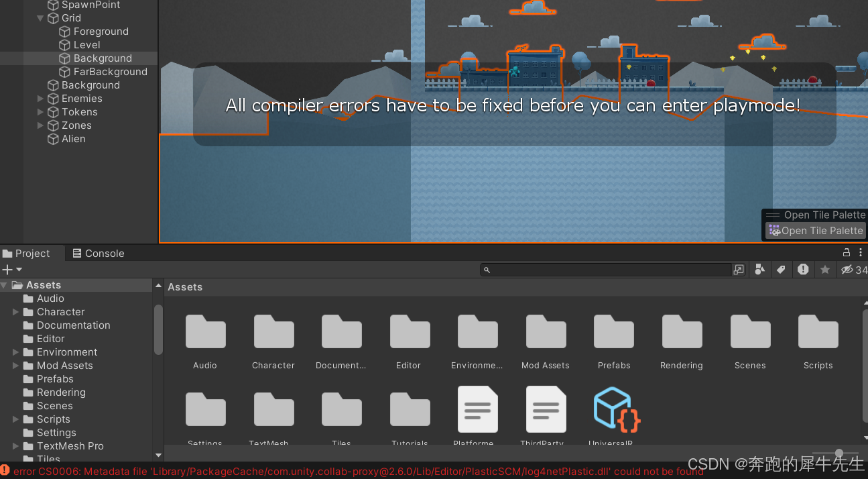Click the project search input field
Viewport: 868px width, 479px height.
coord(606,270)
